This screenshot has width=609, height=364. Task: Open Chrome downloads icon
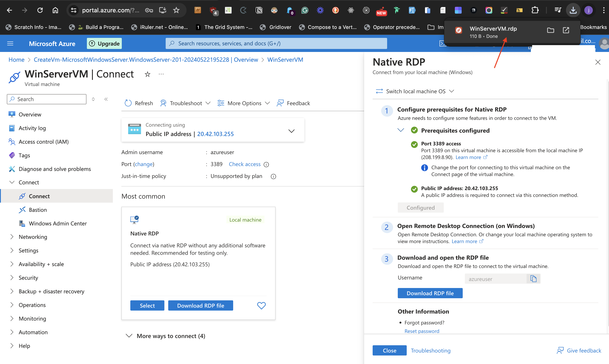tap(573, 10)
